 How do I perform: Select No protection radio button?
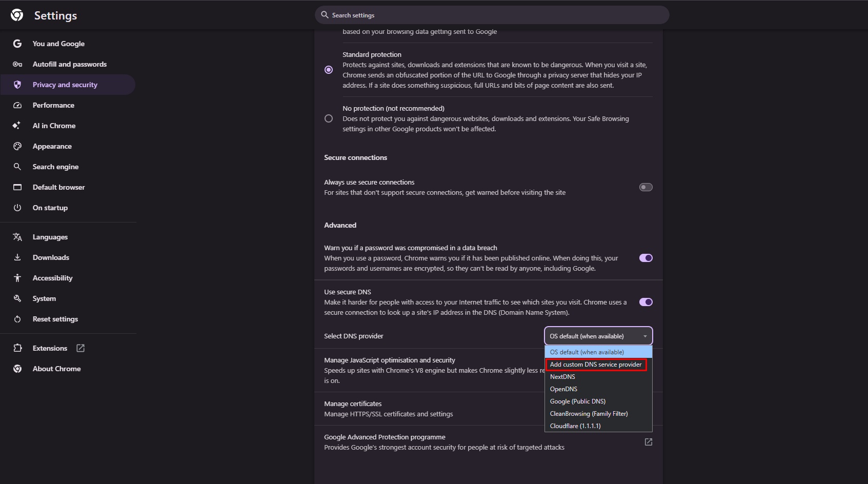[329, 118]
